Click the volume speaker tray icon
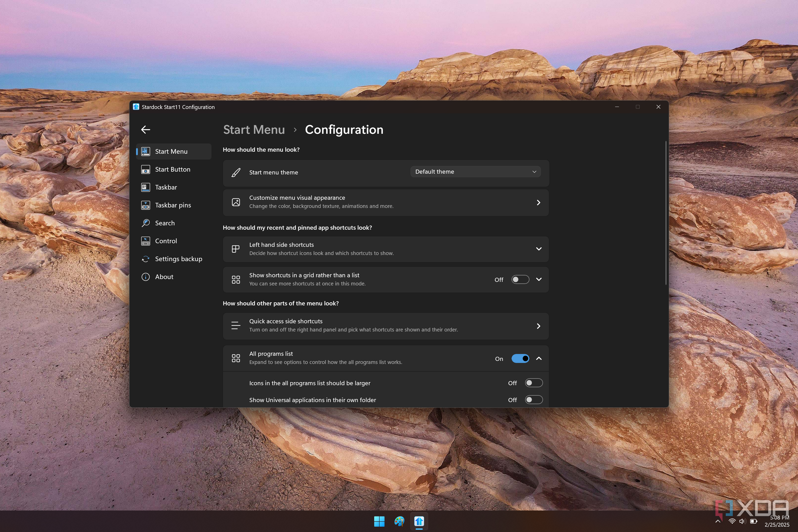The height and width of the screenshot is (532, 798). pyautogui.click(x=742, y=521)
